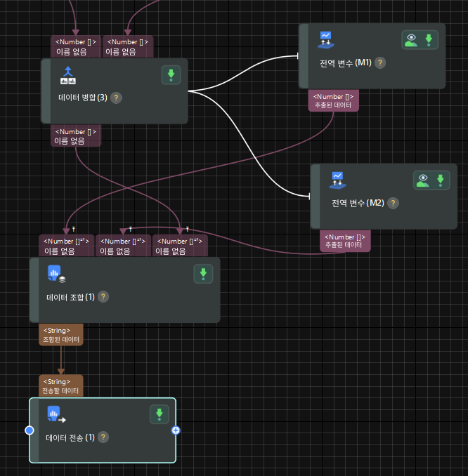Click the blue circle input connector on 데이터 전송 (1)

pyautogui.click(x=30, y=430)
